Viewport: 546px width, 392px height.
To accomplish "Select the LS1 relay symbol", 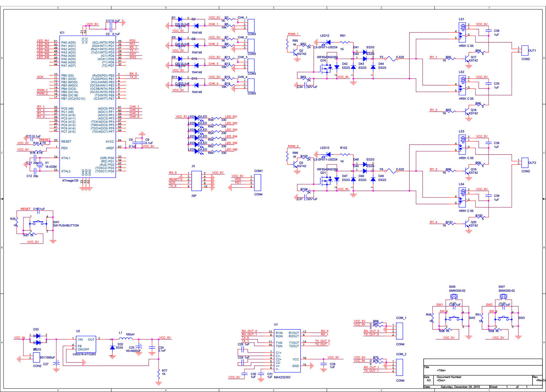I will pos(462,31).
